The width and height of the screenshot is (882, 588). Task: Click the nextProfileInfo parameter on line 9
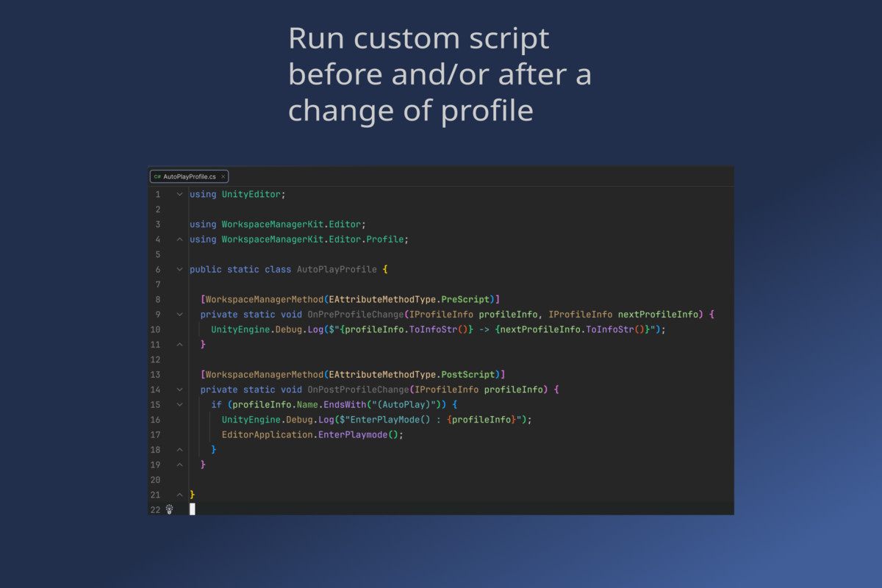[658, 315]
